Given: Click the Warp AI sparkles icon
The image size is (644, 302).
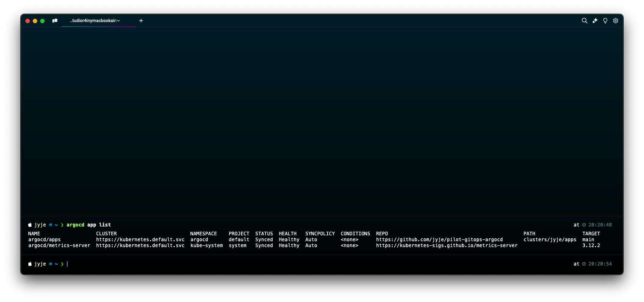Looking at the screenshot, I should click(x=595, y=21).
